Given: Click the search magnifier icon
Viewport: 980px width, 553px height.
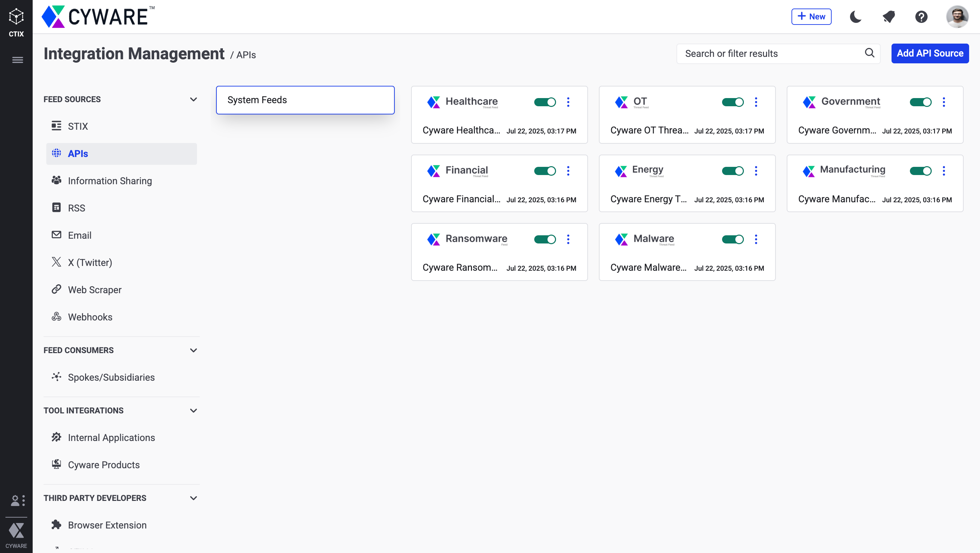Looking at the screenshot, I should [869, 53].
